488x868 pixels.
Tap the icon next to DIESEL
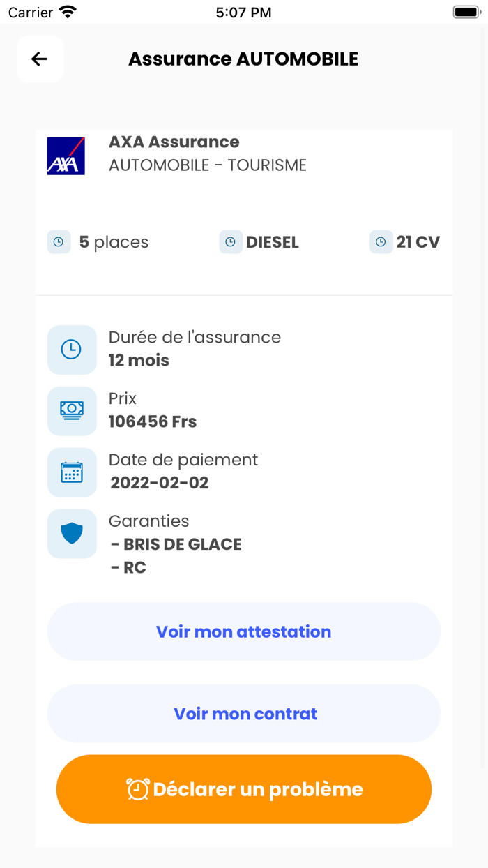click(230, 242)
